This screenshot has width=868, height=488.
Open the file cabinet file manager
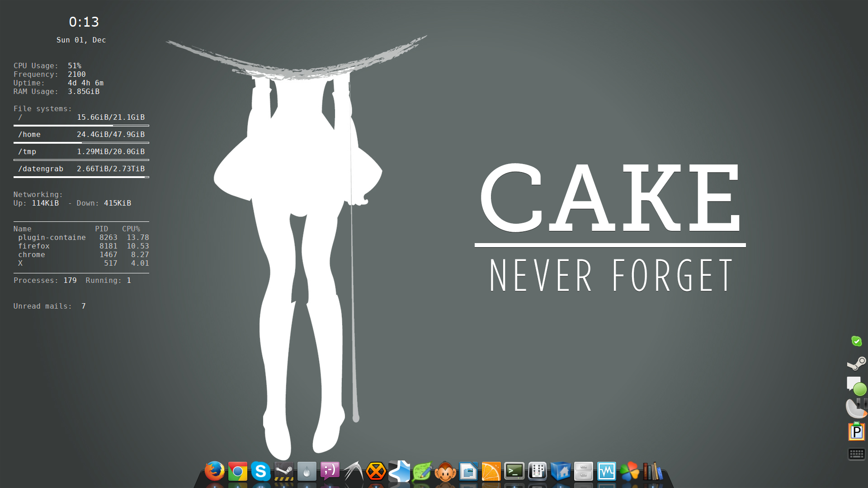coord(584,472)
